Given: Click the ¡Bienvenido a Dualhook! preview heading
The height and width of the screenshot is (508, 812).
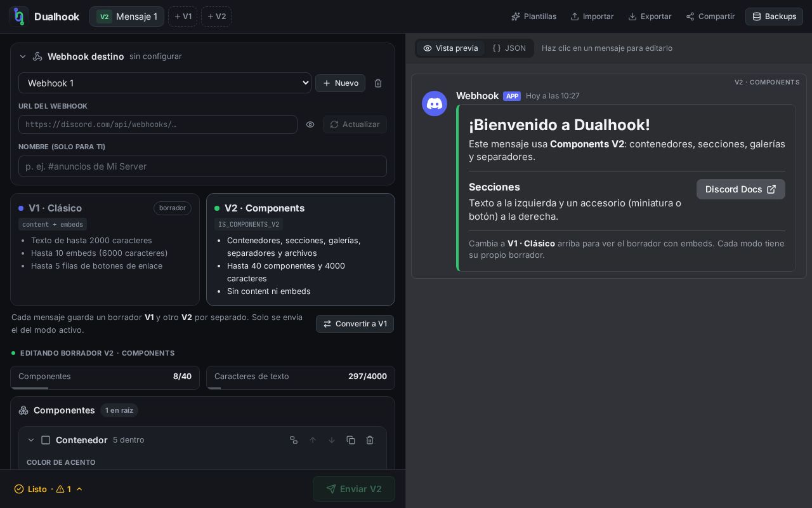Looking at the screenshot, I should point(560,124).
